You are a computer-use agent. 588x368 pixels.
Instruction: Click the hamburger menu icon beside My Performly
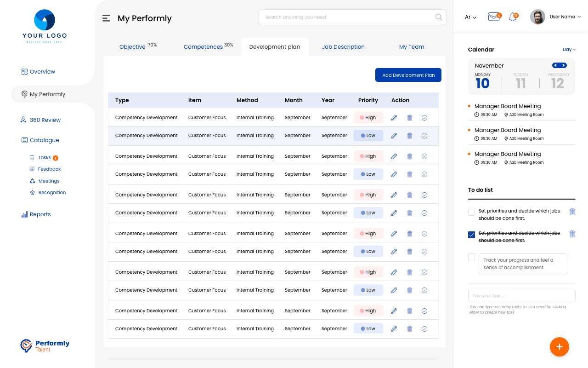tap(106, 18)
